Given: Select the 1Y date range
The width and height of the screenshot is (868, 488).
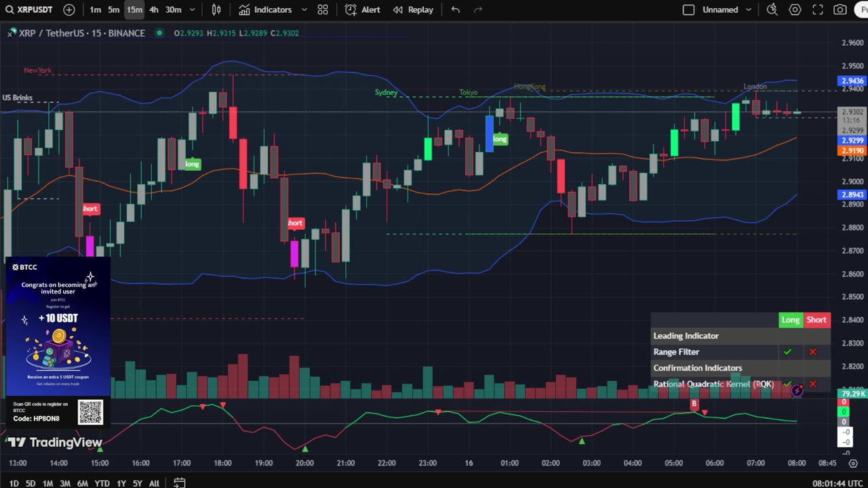Looking at the screenshot, I should [x=121, y=483].
